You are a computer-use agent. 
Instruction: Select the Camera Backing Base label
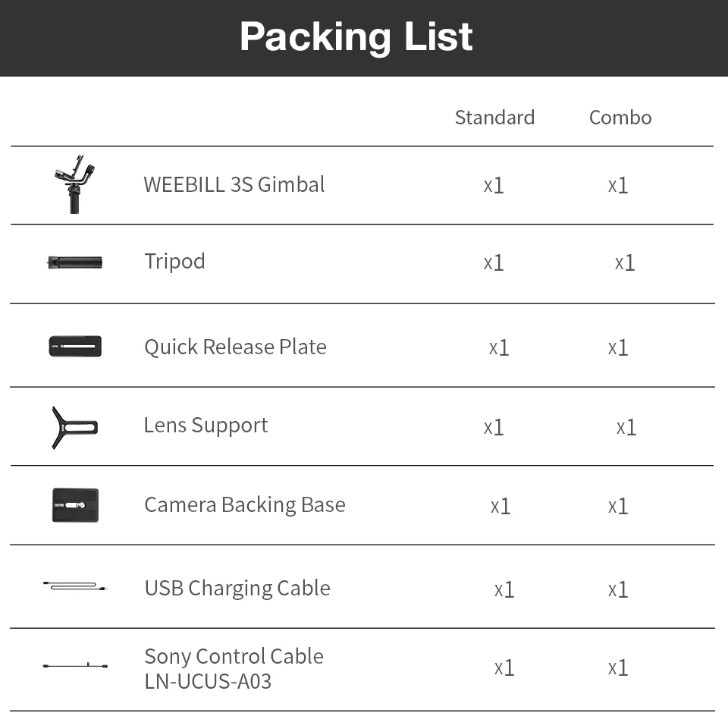[244, 504]
